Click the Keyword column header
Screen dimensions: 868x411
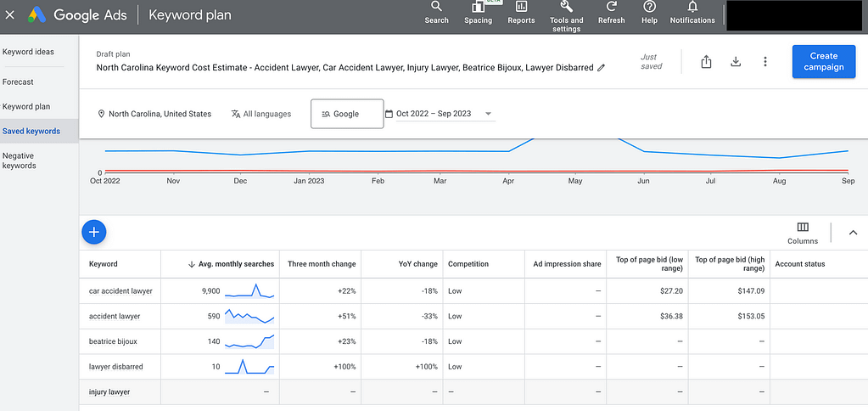(104, 264)
